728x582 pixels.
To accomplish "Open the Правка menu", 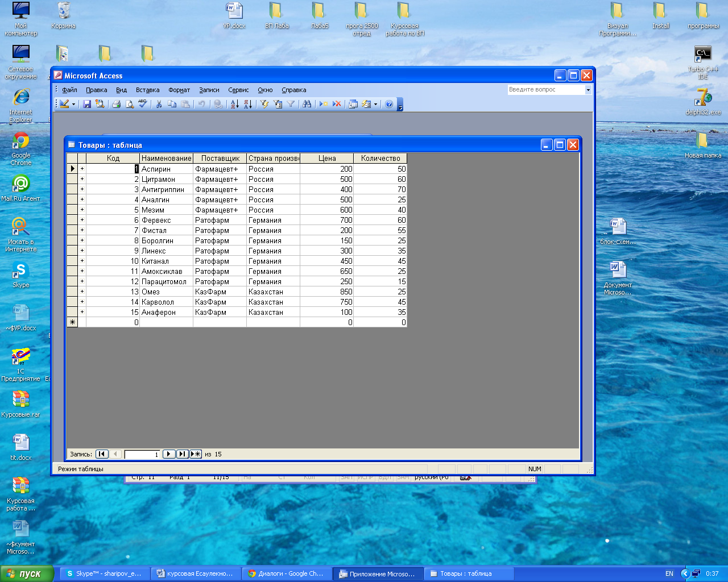I will point(97,90).
